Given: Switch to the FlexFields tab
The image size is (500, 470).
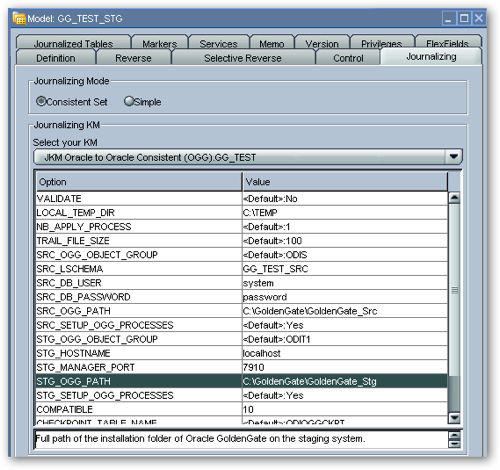Looking at the screenshot, I should click(x=448, y=42).
